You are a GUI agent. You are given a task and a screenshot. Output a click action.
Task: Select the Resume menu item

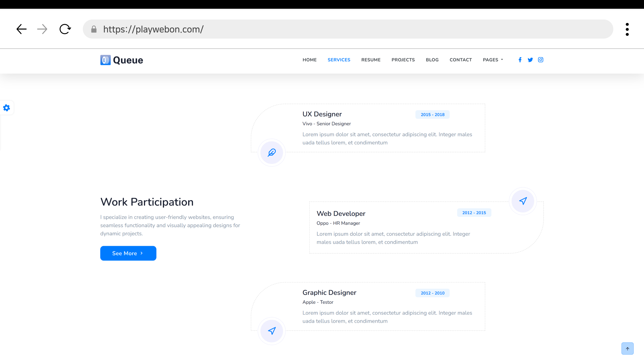(371, 60)
